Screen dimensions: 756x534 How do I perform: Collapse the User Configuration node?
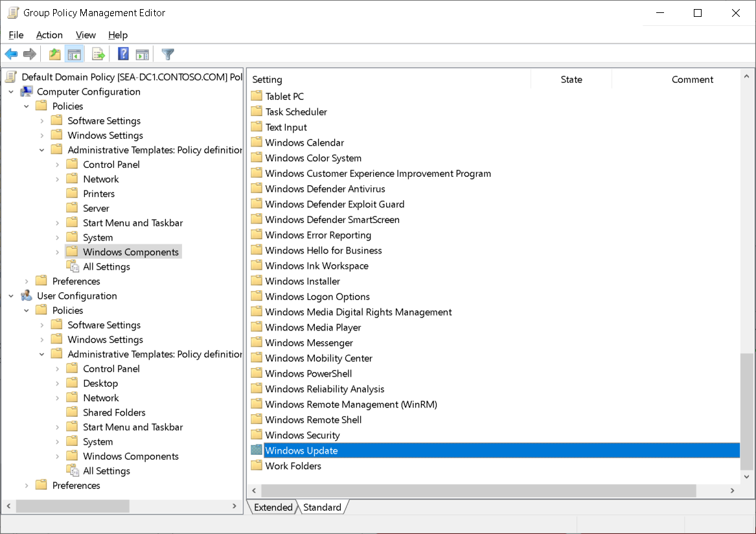pyautogui.click(x=11, y=296)
